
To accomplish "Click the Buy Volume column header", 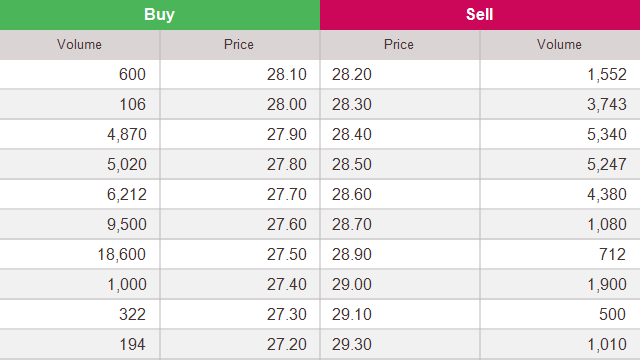I will 79,44.
